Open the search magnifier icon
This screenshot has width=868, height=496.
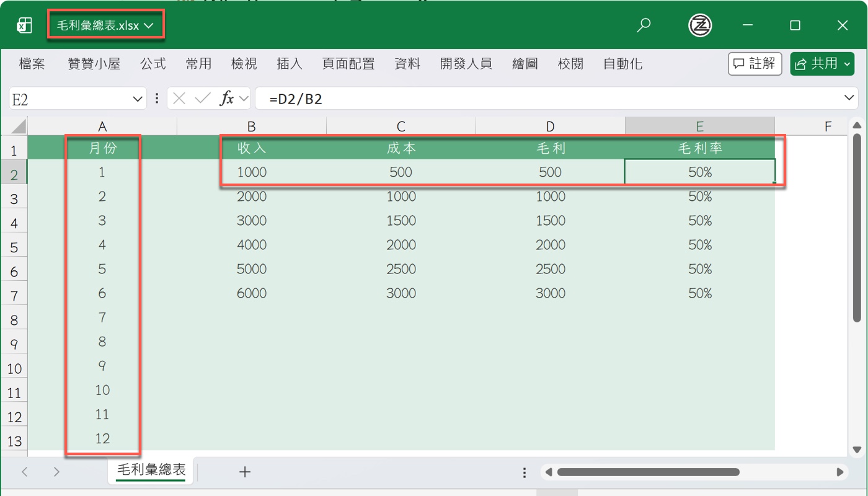click(x=644, y=25)
